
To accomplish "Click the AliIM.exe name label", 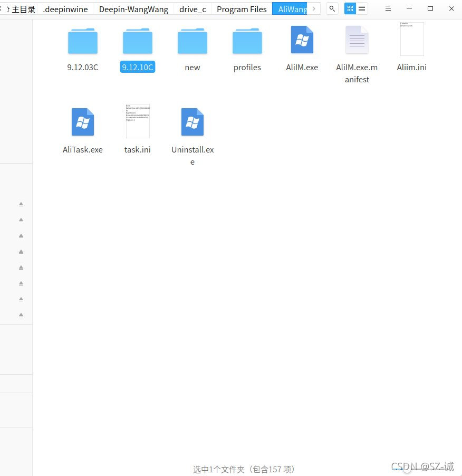I will coord(302,67).
